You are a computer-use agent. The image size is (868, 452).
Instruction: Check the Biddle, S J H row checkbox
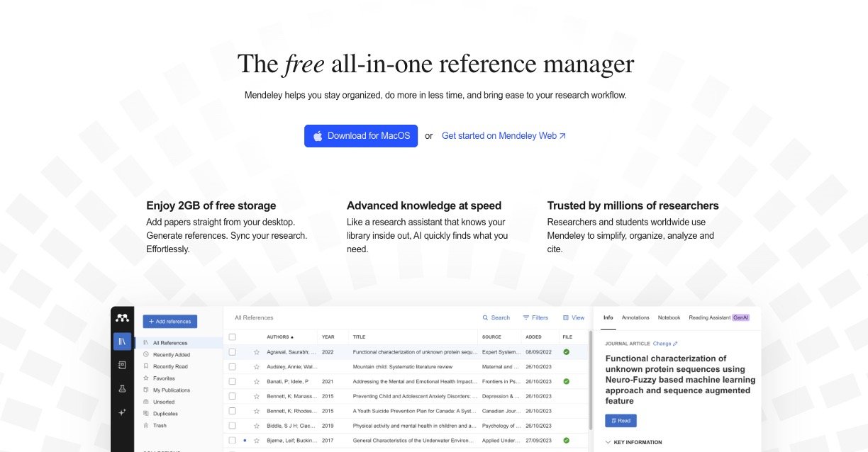pyautogui.click(x=232, y=426)
